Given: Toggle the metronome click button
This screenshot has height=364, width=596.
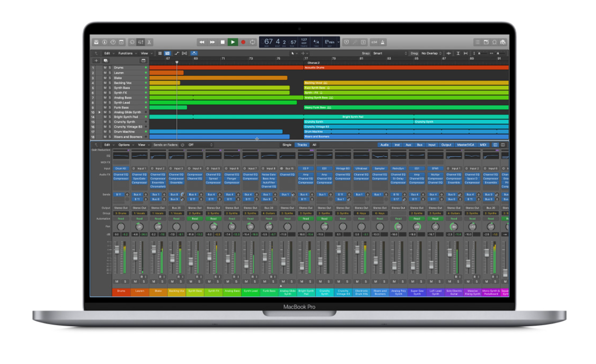Looking at the screenshot, I should tap(383, 42).
